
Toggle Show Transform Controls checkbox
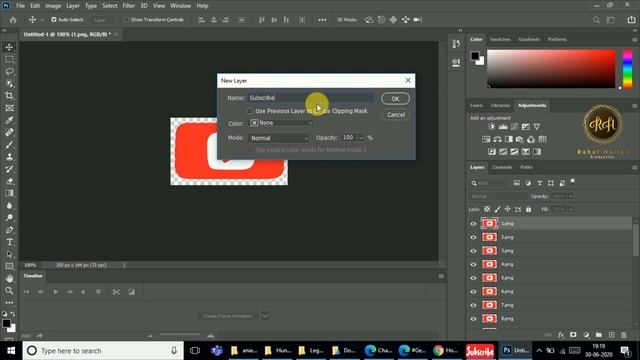(x=126, y=20)
